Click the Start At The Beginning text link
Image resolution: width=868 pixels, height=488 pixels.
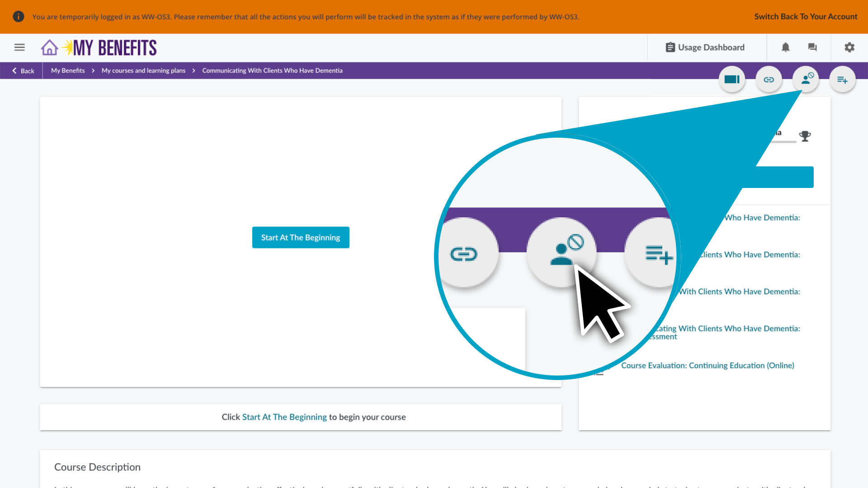[284, 417]
